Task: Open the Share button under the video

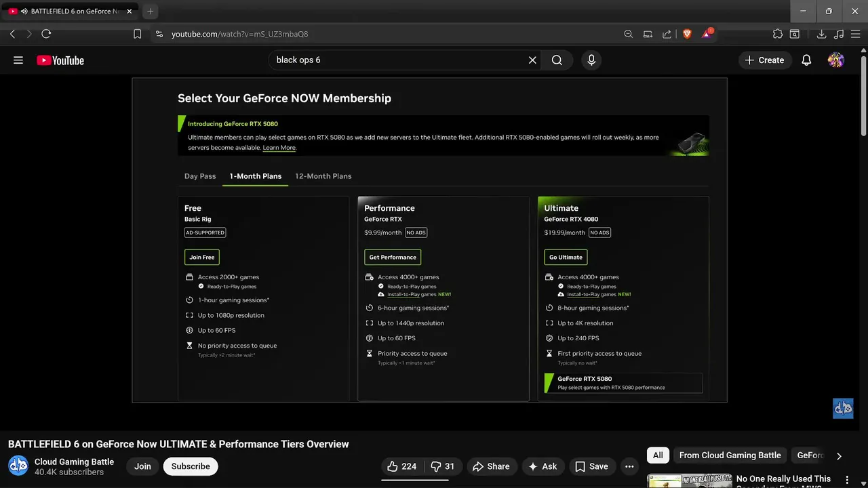Action: [491, 466]
